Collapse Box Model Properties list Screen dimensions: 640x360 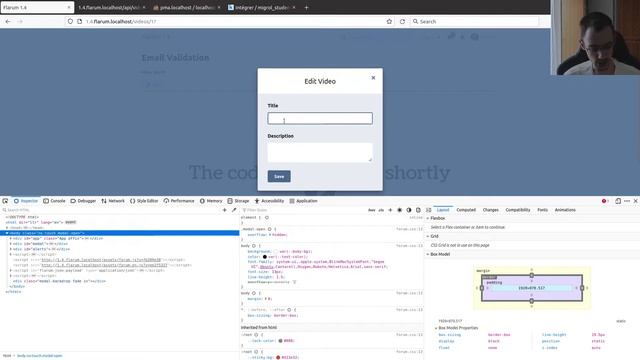point(436,328)
